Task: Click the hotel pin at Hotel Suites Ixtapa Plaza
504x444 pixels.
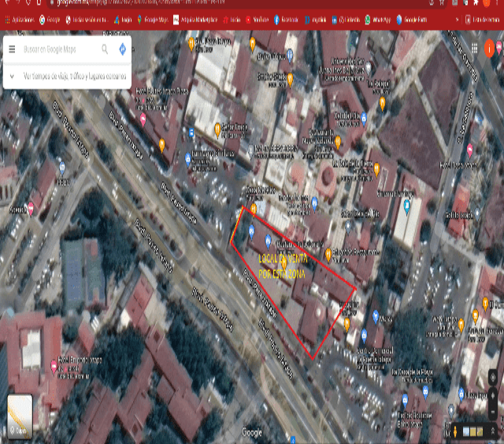Action: [143, 120]
